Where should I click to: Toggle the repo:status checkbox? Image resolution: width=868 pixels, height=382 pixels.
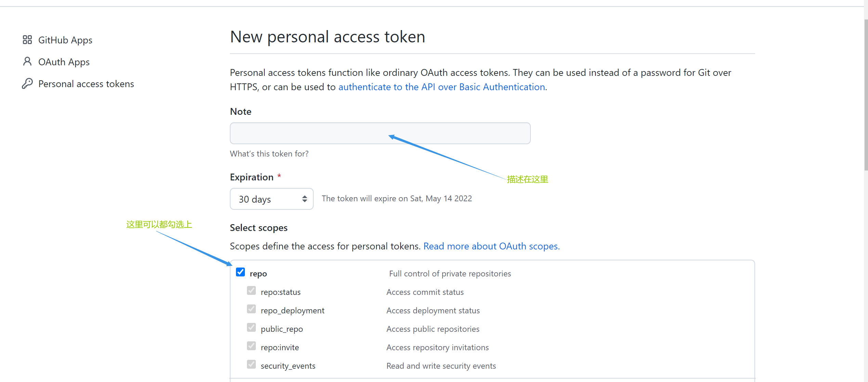tap(251, 291)
